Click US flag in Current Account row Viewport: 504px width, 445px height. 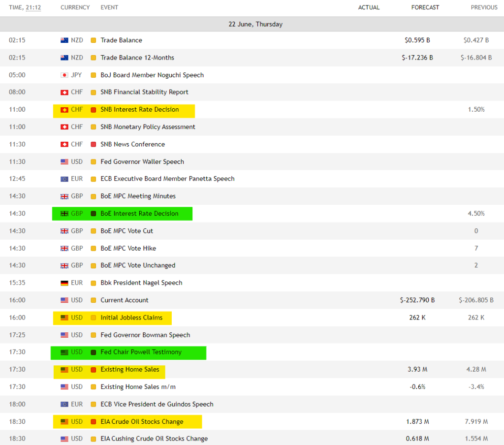(64, 300)
